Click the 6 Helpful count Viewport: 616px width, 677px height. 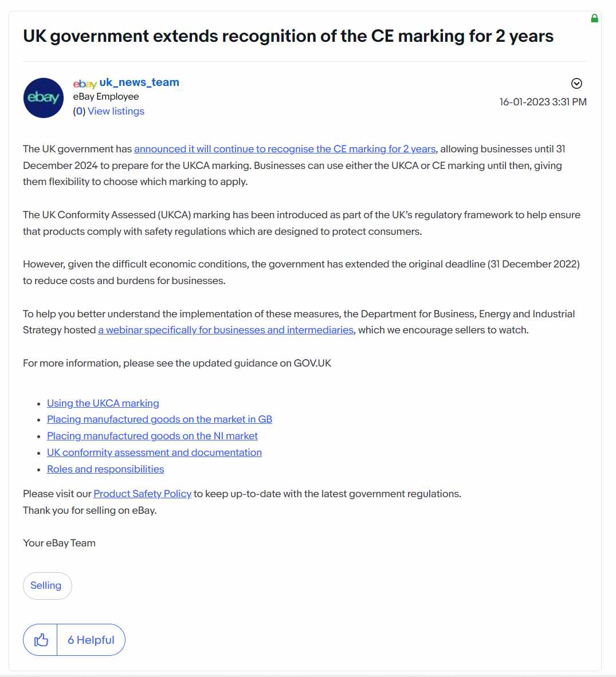tap(91, 639)
